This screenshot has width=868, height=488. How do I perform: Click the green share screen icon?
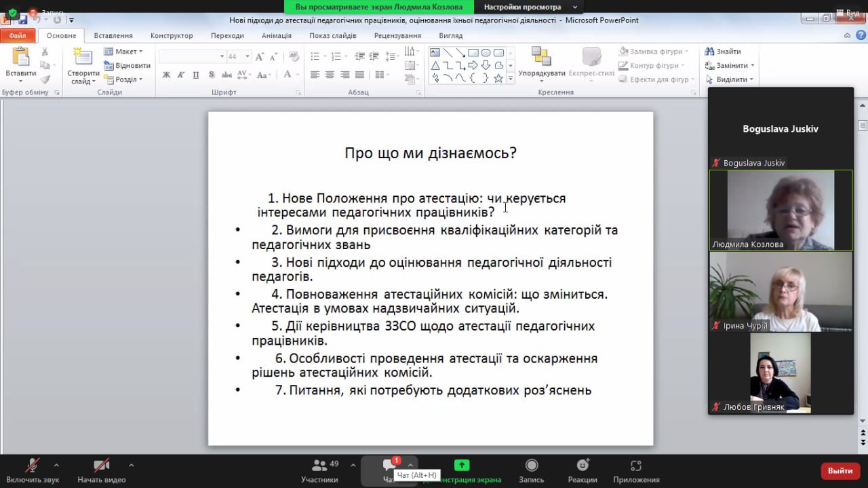462,465
